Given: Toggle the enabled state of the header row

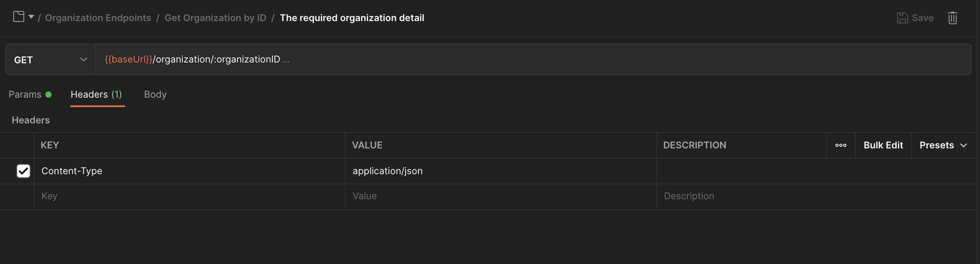Looking at the screenshot, I should pyautogui.click(x=23, y=171).
